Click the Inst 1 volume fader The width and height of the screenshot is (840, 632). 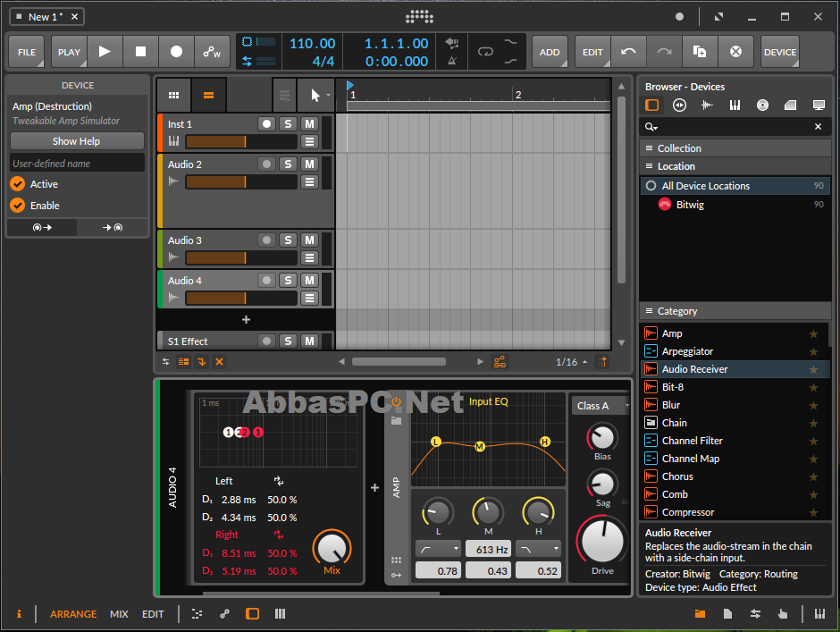point(241,141)
